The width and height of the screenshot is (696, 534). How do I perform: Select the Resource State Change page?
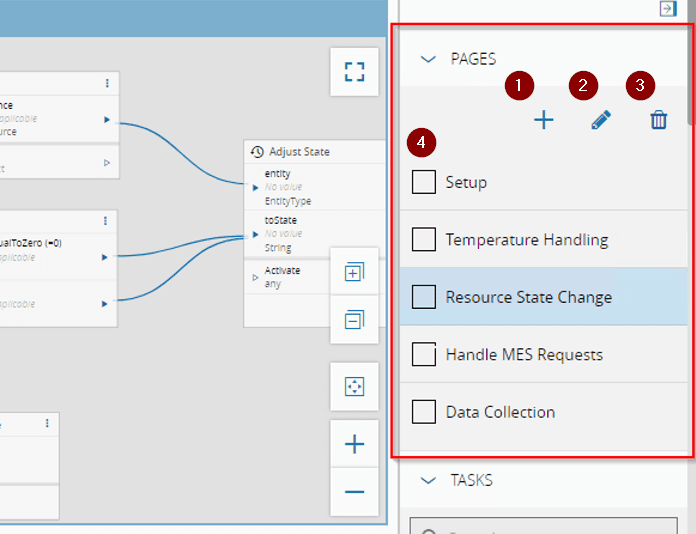click(528, 297)
